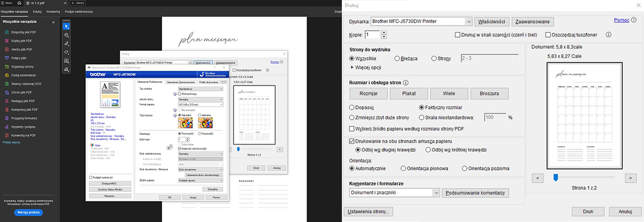Enable Drukuj w skali szarości checkbox

click(458, 35)
